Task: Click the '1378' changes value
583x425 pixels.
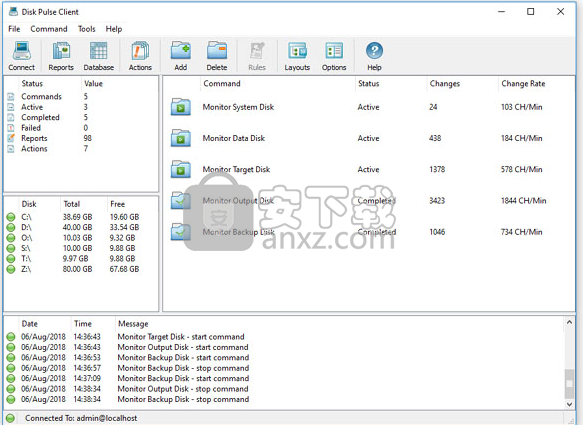Action: pos(437,170)
